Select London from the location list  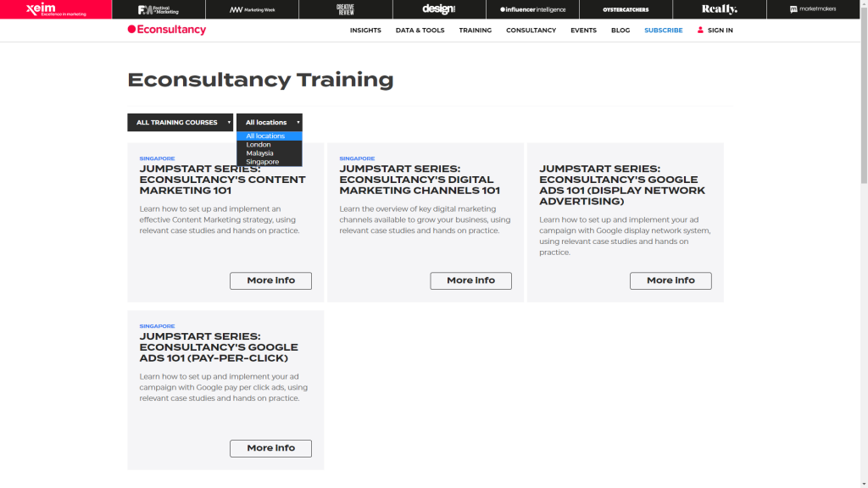tap(269, 144)
